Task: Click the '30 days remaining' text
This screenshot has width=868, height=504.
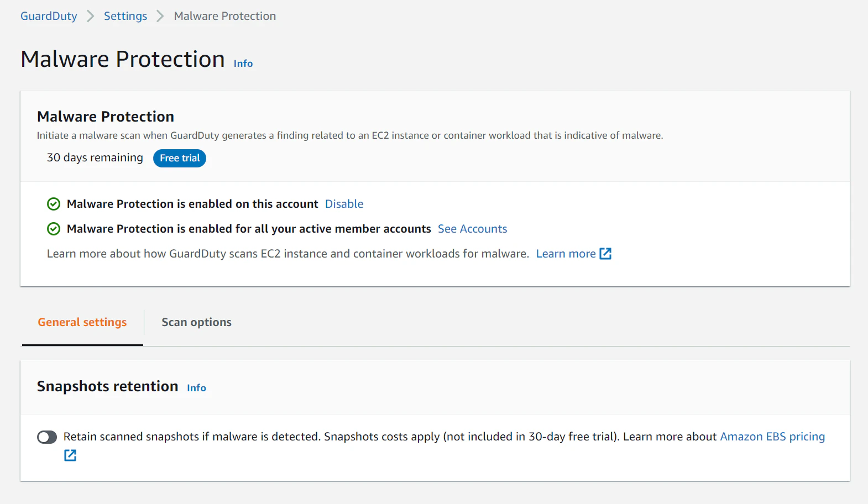Action: click(x=95, y=158)
